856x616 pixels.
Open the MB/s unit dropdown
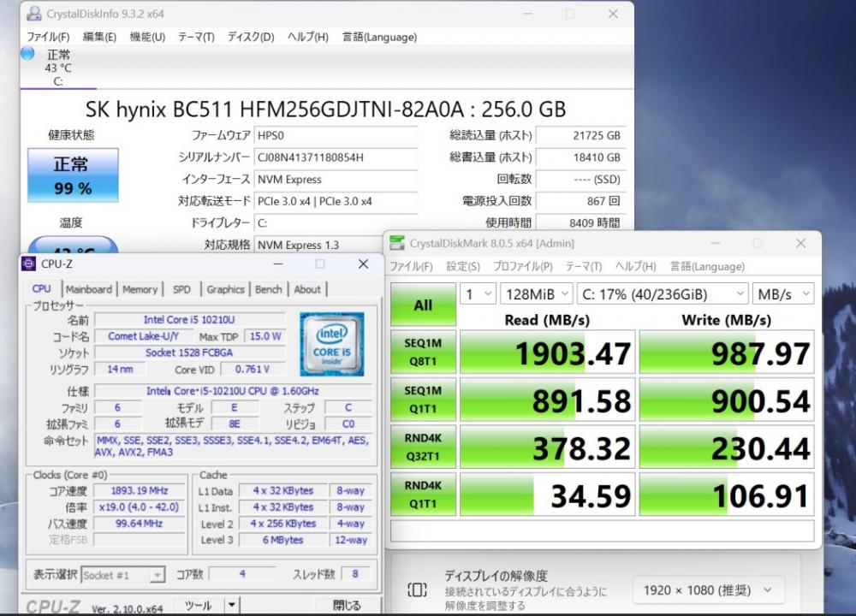[x=783, y=294]
